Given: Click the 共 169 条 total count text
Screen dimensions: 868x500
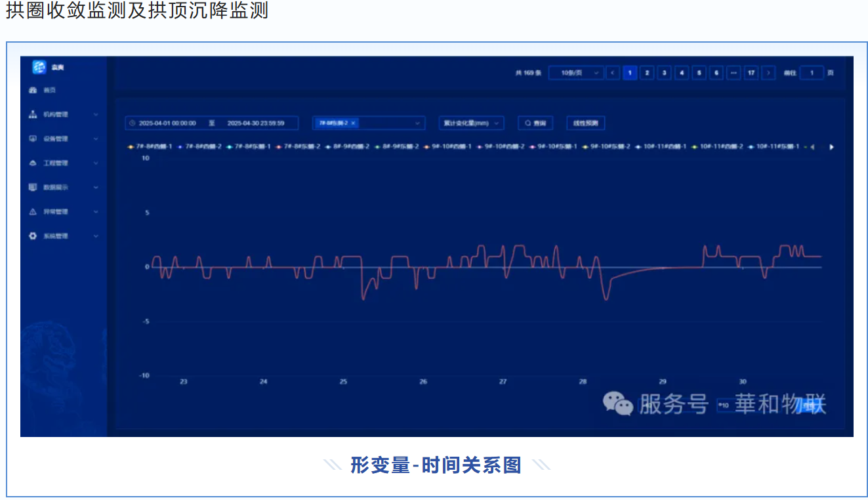Looking at the screenshot, I should [x=528, y=73].
